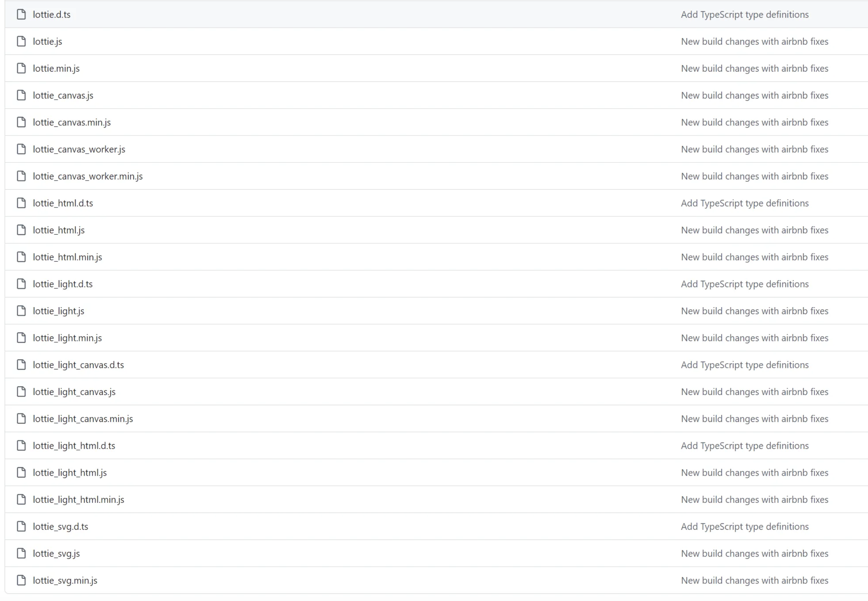Open lottie_html.min.js file
868x601 pixels.
click(x=67, y=257)
